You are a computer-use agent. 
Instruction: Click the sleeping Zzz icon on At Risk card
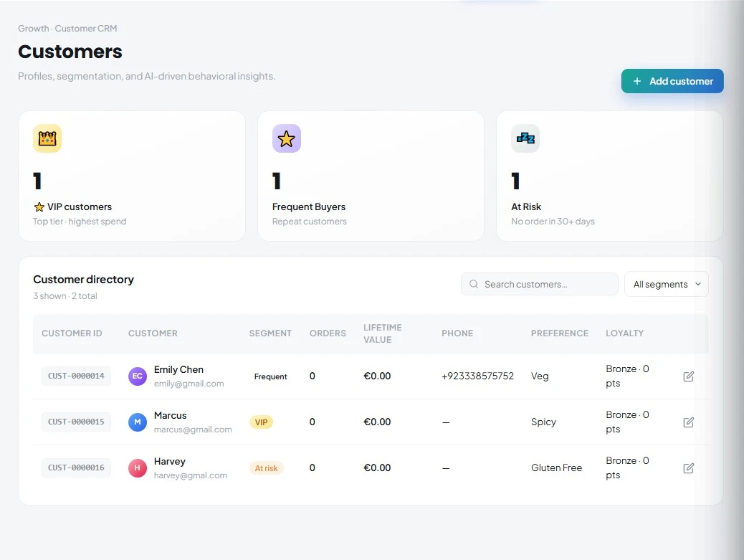point(525,138)
